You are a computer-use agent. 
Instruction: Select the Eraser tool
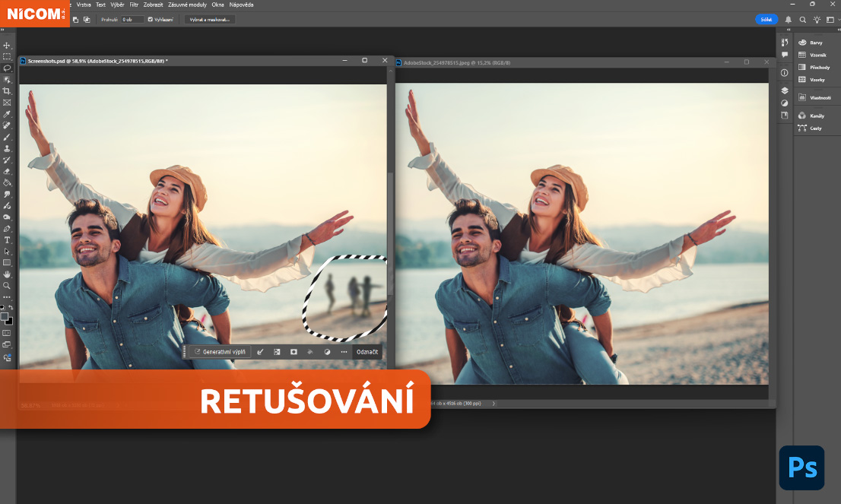coord(7,172)
